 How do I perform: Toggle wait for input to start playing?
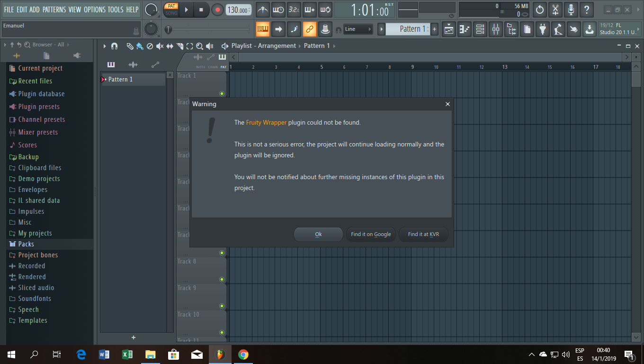(278, 9)
